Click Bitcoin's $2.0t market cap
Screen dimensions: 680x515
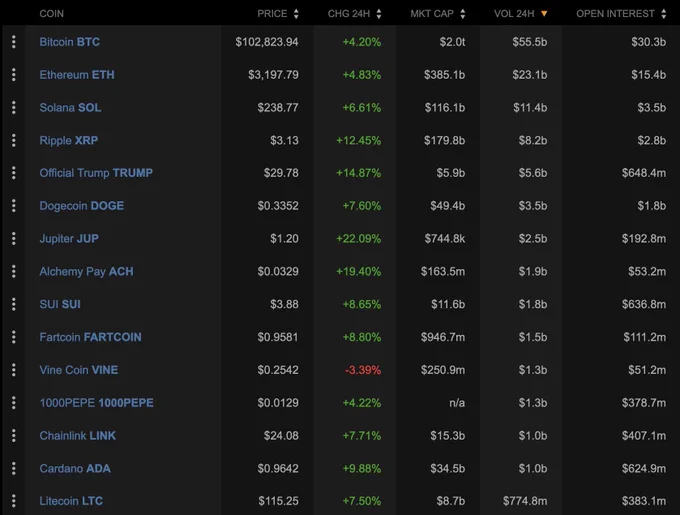click(452, 42)
